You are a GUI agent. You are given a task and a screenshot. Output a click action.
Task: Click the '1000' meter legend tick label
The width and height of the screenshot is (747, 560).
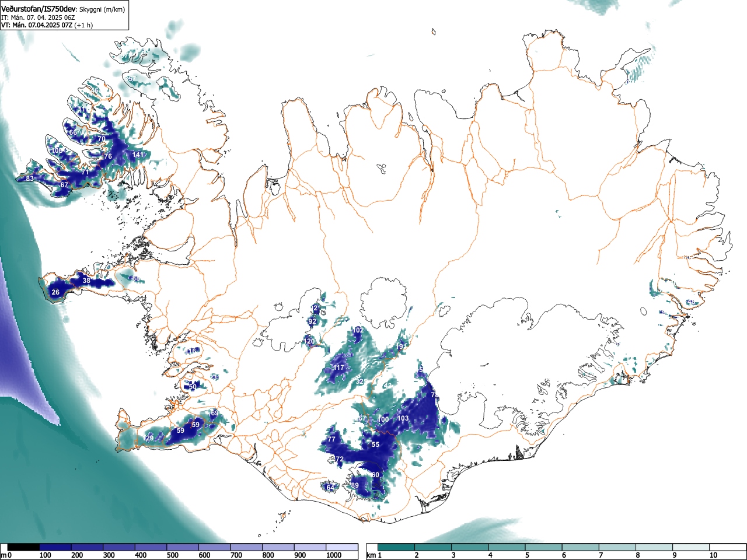[334, 555]
